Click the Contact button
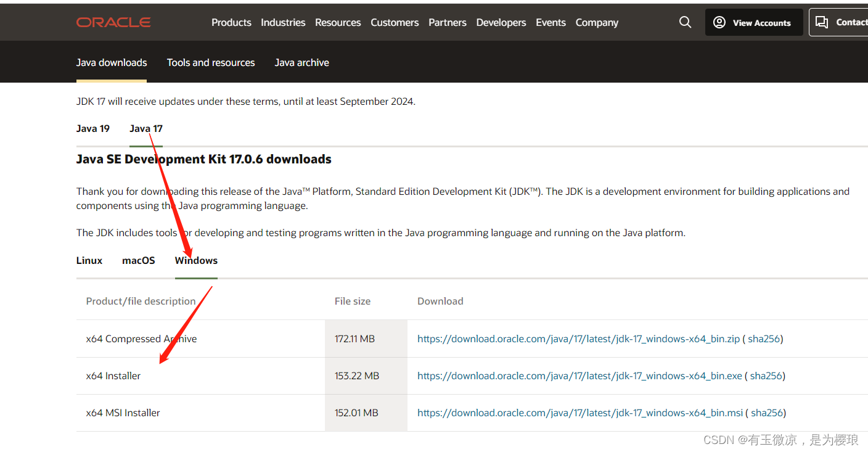The width and height of the screenshot is (868, 452). (839, 22)
